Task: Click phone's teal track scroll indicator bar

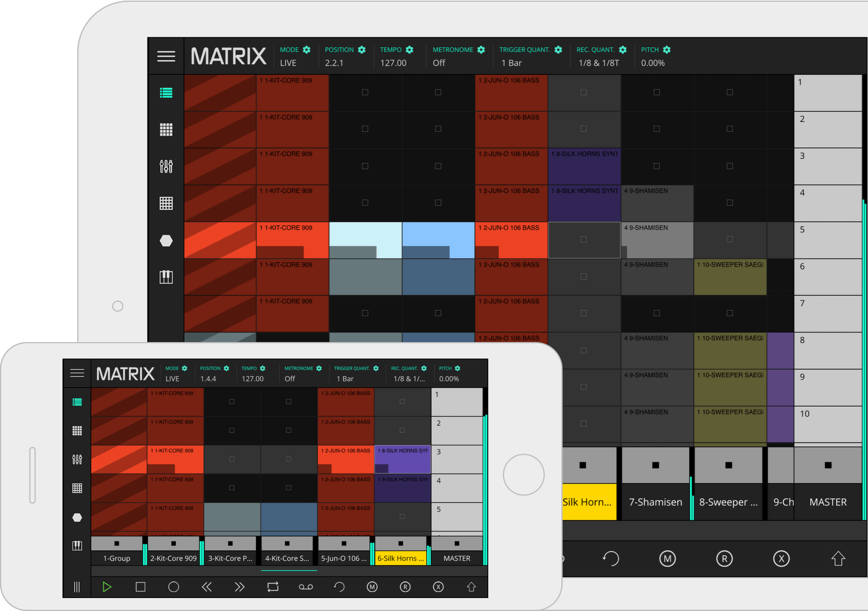Action: (289, 570)
